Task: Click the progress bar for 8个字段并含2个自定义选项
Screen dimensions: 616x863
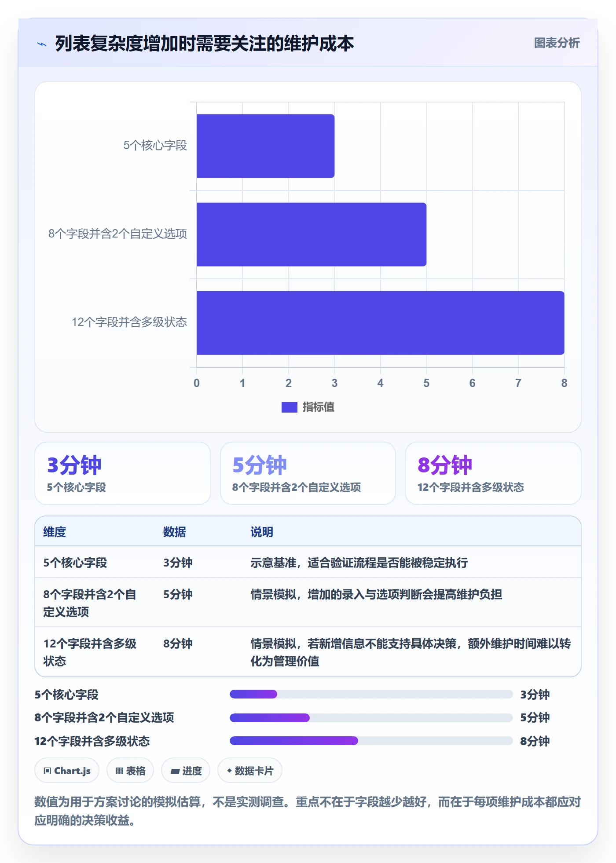Action: [x=371, y=718]
